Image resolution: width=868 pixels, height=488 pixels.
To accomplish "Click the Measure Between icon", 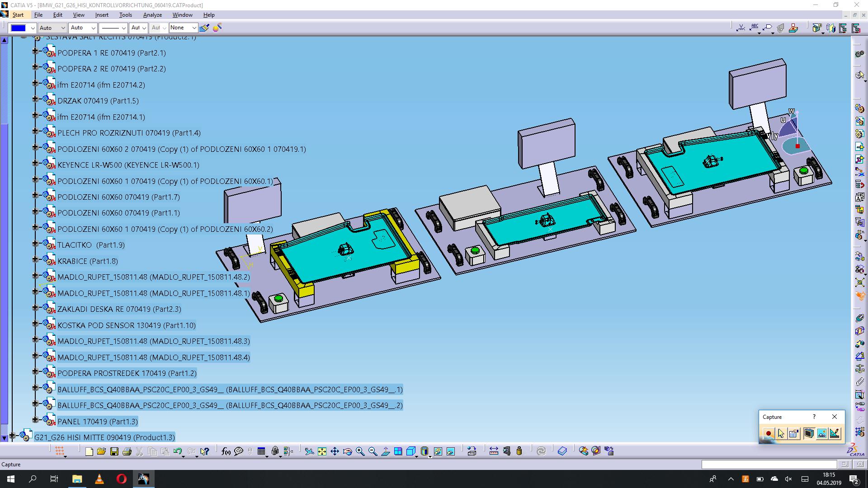I will [494, 451].
